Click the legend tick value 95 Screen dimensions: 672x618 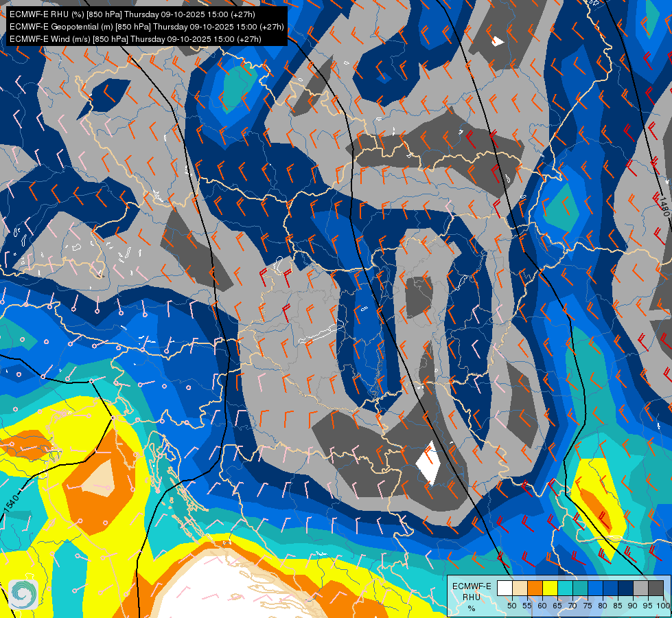tap(647, 606)
